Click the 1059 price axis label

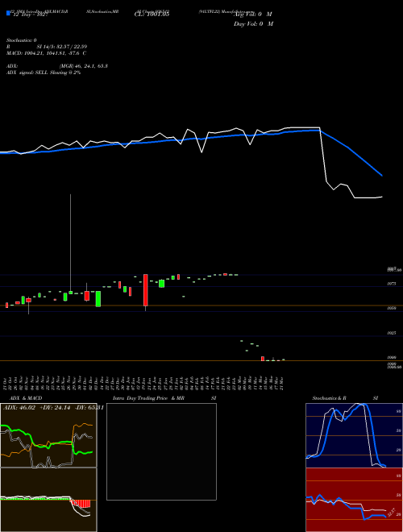point(392,308)
